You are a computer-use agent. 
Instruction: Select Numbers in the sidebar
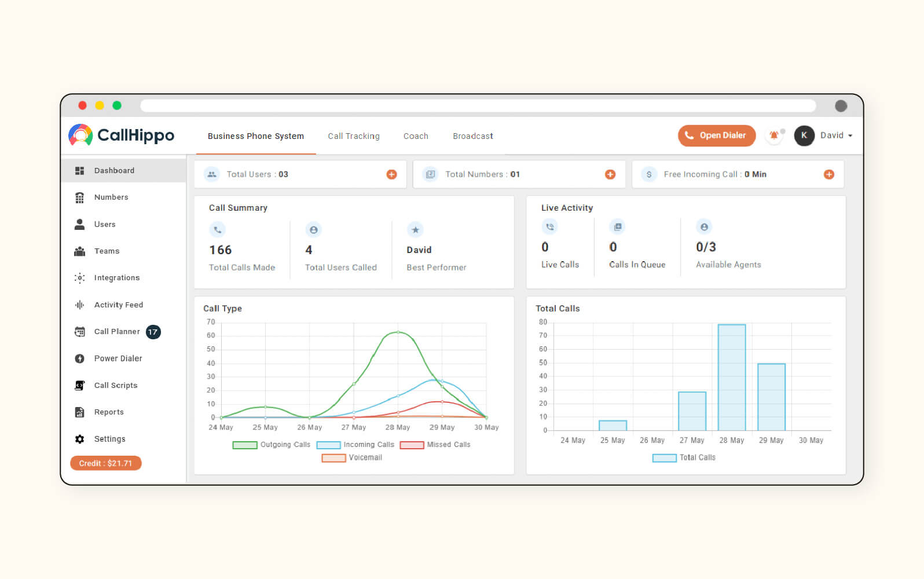point(123,197)
